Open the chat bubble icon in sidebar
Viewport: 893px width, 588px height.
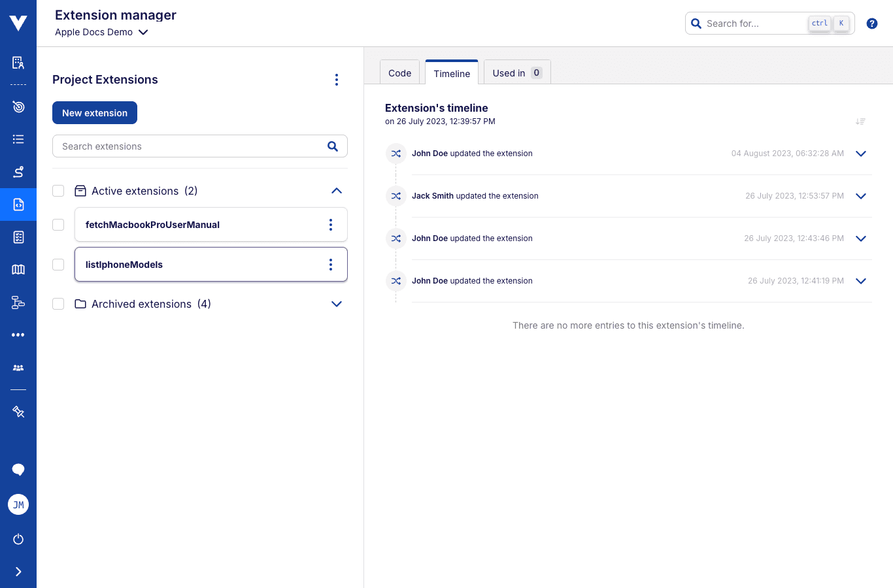[x=18, y=470]
